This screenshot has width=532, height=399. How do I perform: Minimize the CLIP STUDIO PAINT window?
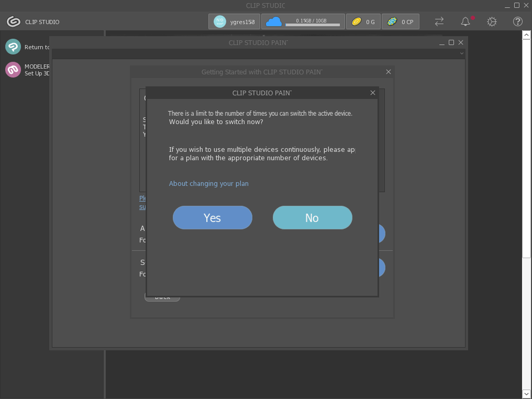tap(442, 43)
